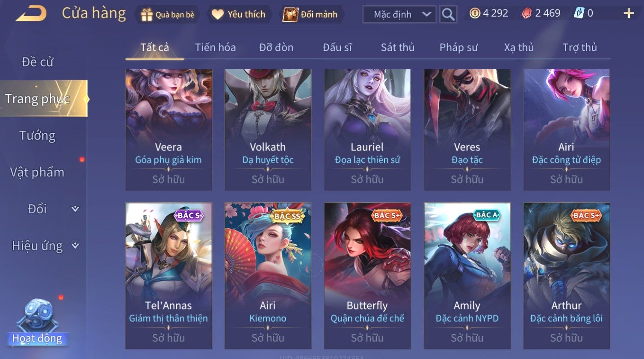Go to Tướng in sidebar
644x359 pixels.
tap(38, 135)
